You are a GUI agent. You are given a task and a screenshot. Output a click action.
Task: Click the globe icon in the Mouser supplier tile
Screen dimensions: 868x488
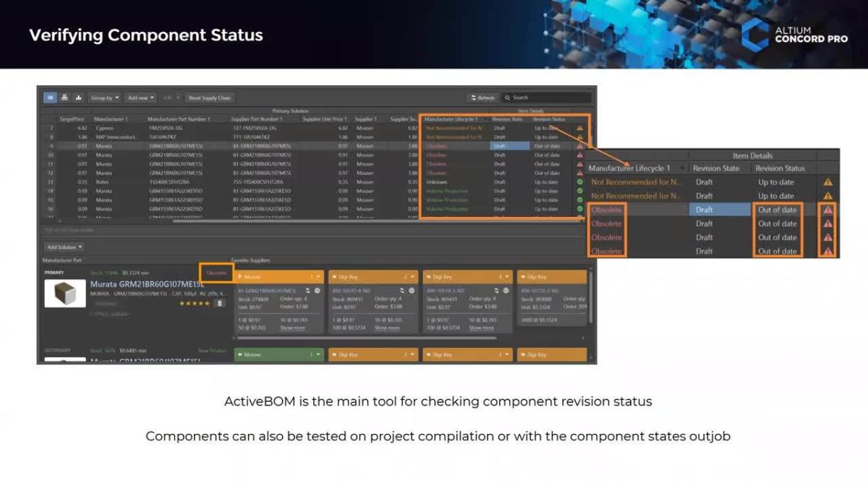pos(318,290)
